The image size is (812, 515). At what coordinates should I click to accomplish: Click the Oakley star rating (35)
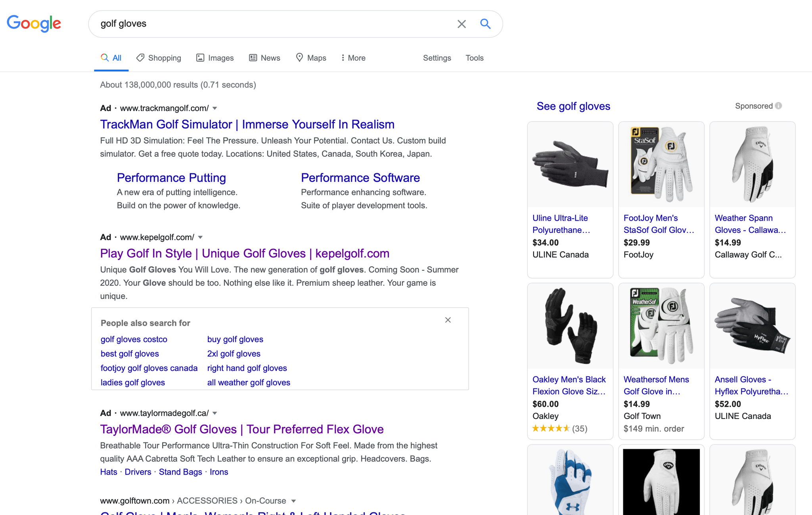(x=560, y=429)
